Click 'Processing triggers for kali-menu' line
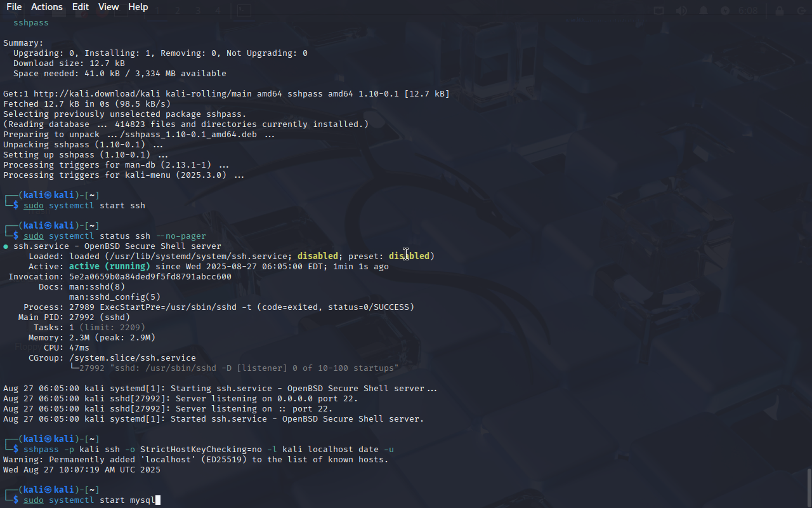Screen dimensions: 812x508 (x=124, y=175)
